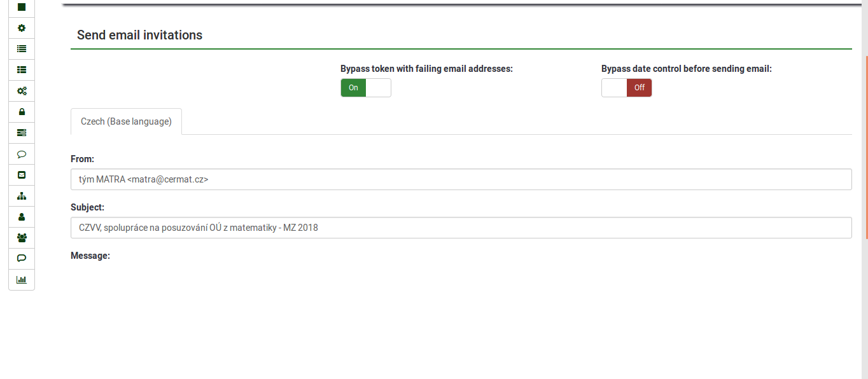Open the bar chart statistics icon
This screenshot has width=868, height=379.
(x=22, y=280)
